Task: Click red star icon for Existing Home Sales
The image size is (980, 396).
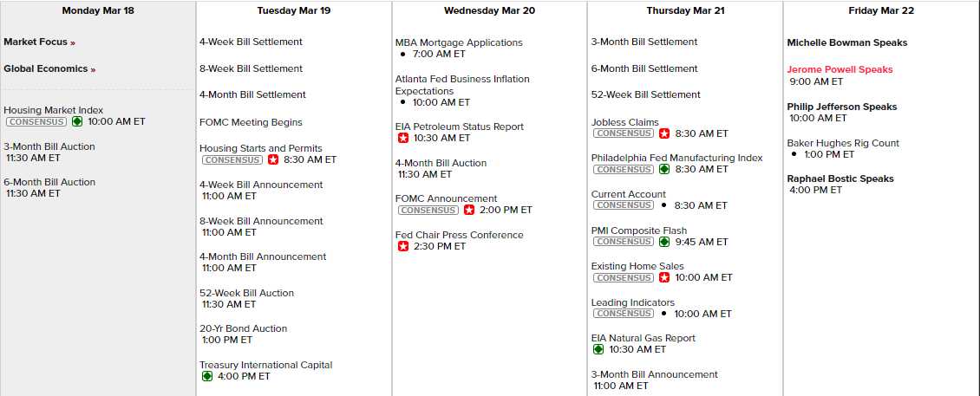Action: click(664, 278)
